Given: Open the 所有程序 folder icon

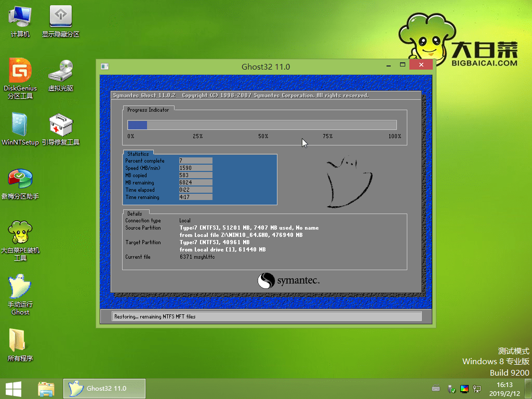Looking at the screenshot, I should coord(20,345).
